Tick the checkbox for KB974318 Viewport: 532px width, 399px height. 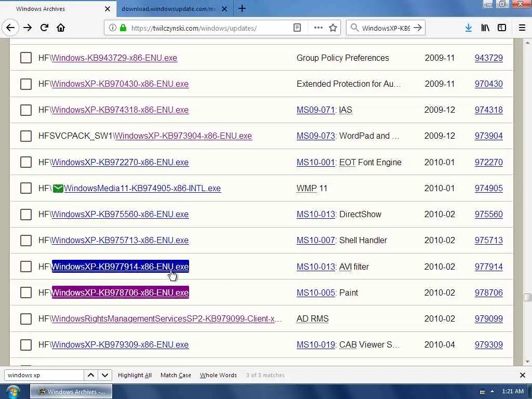[26, 110]
